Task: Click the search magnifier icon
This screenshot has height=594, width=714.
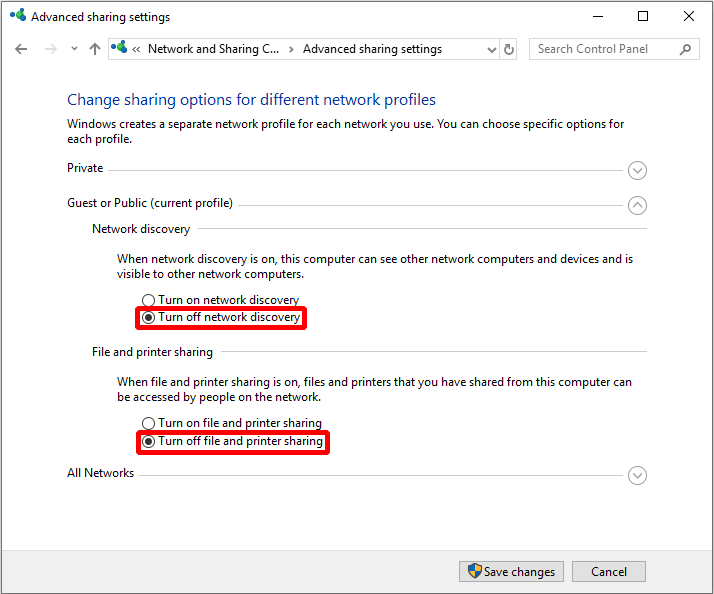Action: tap(685, 49)
